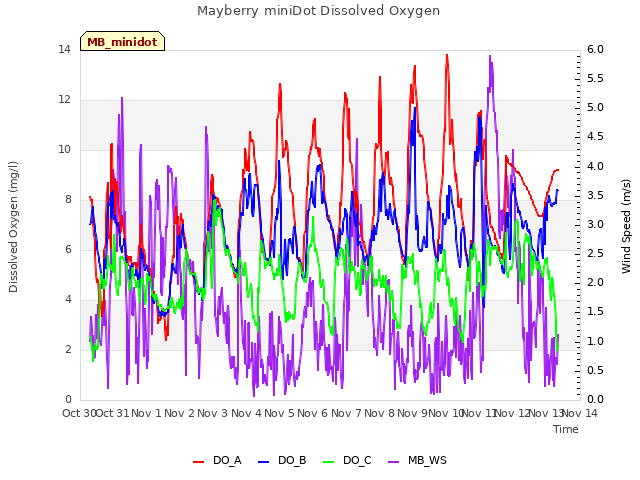Image resolution: width=640 pixels, height=480 pixels.
Task: Click the 4.0 value on wind speed axis
Action: click(x=595, y=167)
